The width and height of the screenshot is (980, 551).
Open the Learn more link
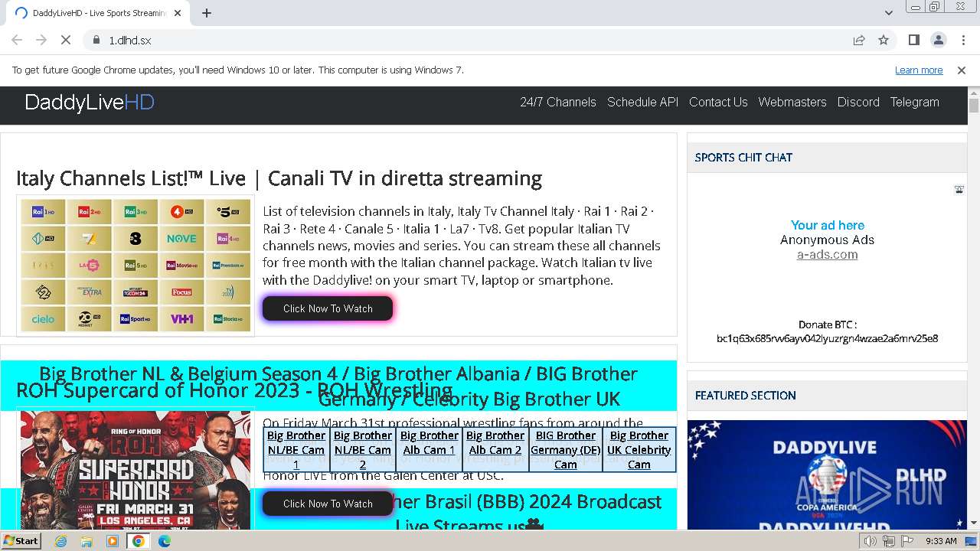[919, 70]
